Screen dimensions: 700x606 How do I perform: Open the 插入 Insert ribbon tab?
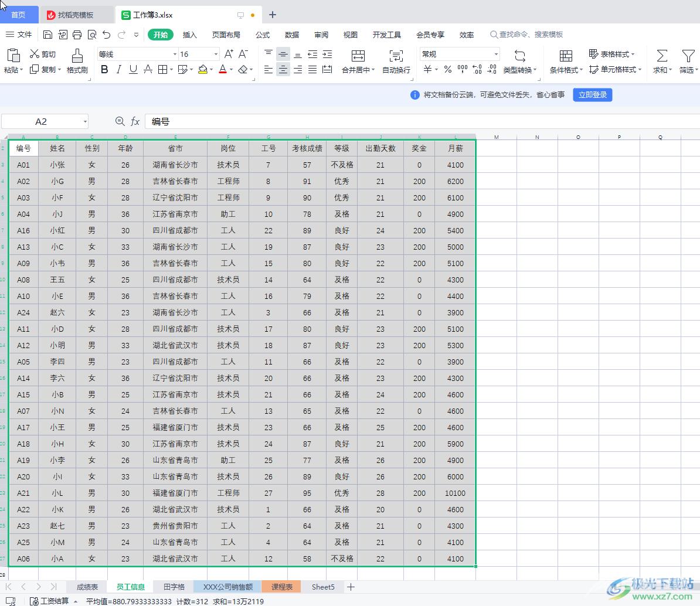pyautogui.click(x=190, y=35)
